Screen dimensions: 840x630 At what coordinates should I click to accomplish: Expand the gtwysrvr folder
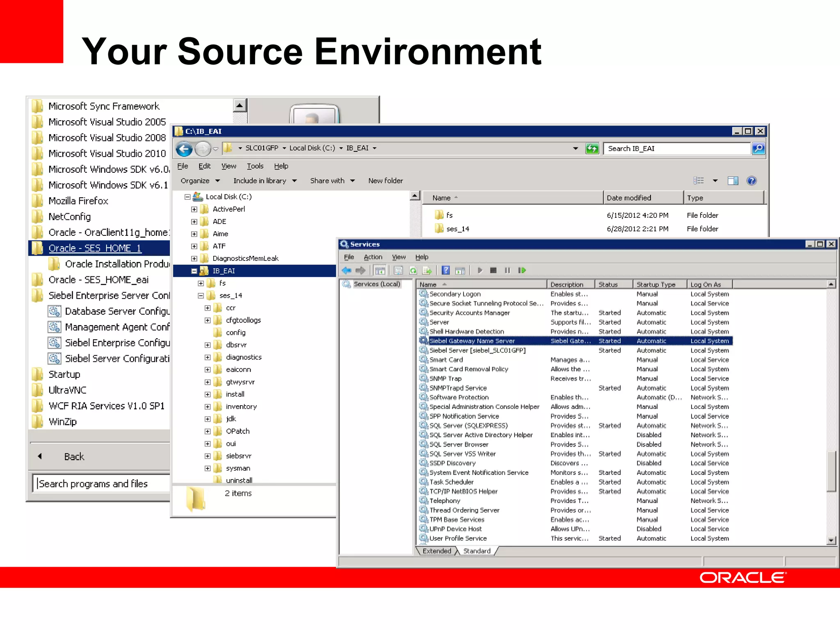(208, 382)
